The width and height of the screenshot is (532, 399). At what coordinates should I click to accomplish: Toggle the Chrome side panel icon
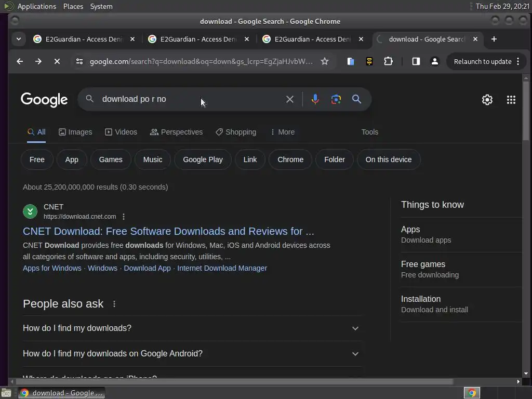click(x=416, y=61)
